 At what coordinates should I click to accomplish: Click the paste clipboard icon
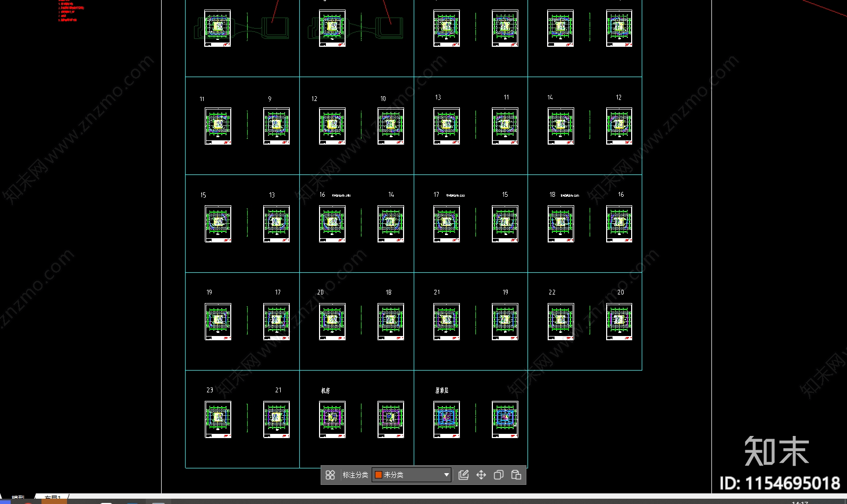coord(516,475)
